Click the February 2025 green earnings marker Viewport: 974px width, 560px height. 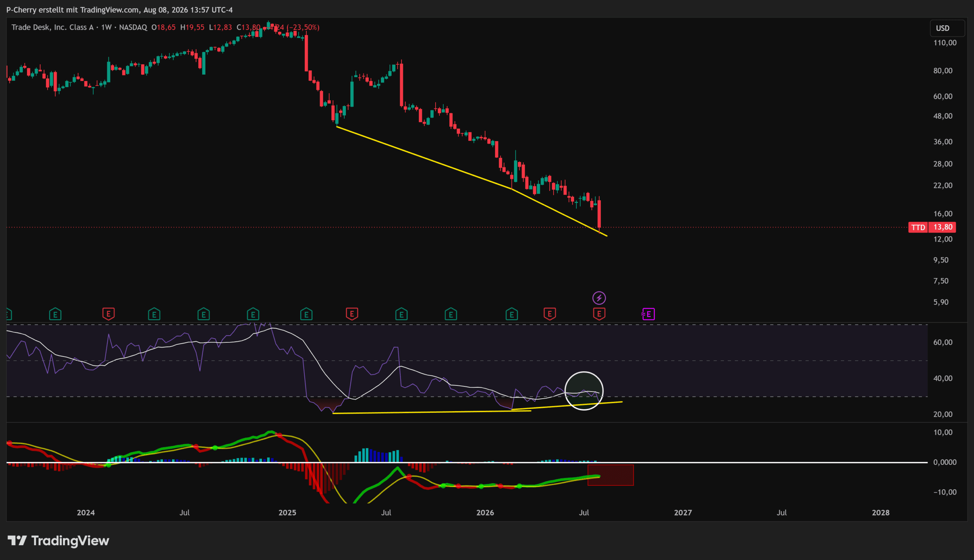pyautogui.click(x=306, y=314)
